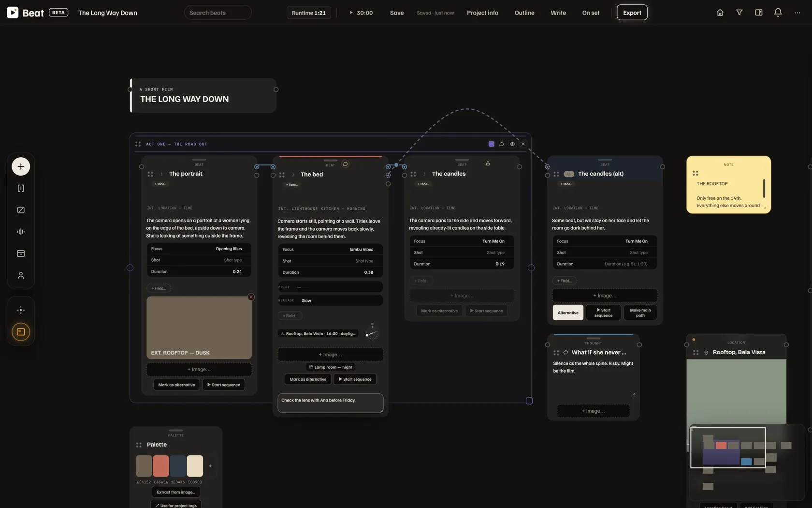
Task: Switch to Outline view
Action: click(x=524, y=13)
